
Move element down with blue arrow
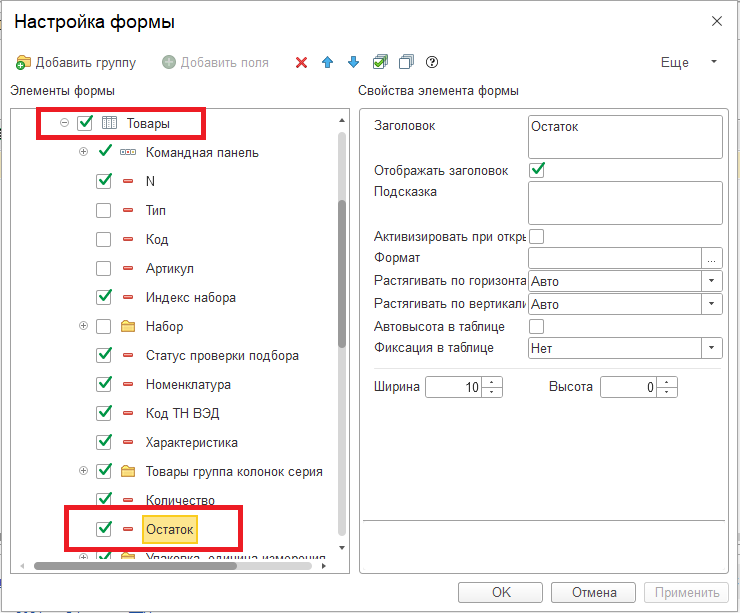[353, 62]
